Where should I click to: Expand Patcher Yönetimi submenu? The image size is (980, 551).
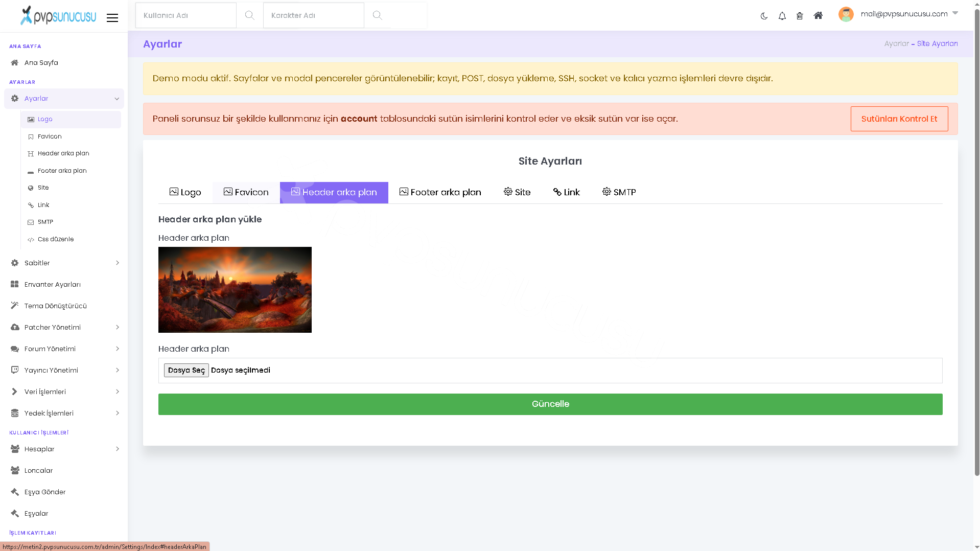[x=64, y=328]
